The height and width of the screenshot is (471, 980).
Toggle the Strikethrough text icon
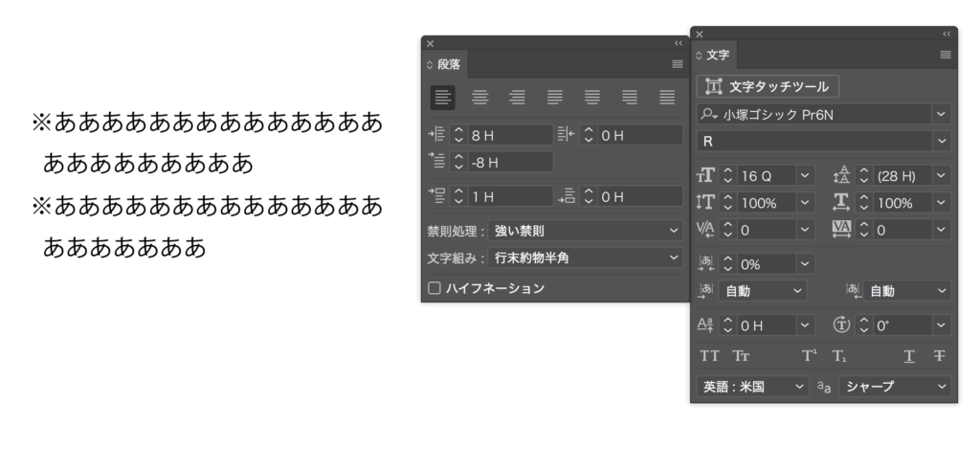(x=939, y=356)
